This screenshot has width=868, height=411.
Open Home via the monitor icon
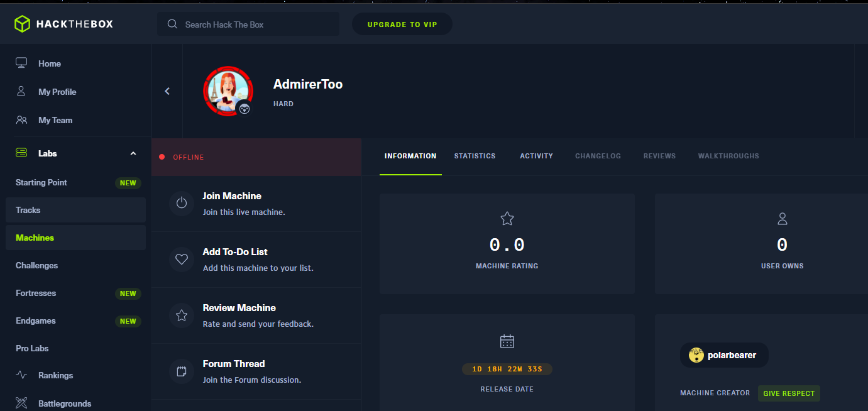click(21, 63)
